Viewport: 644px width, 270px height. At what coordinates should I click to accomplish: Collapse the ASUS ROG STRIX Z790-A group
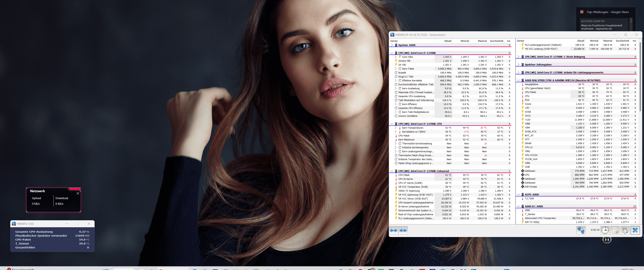click(518, 80)
